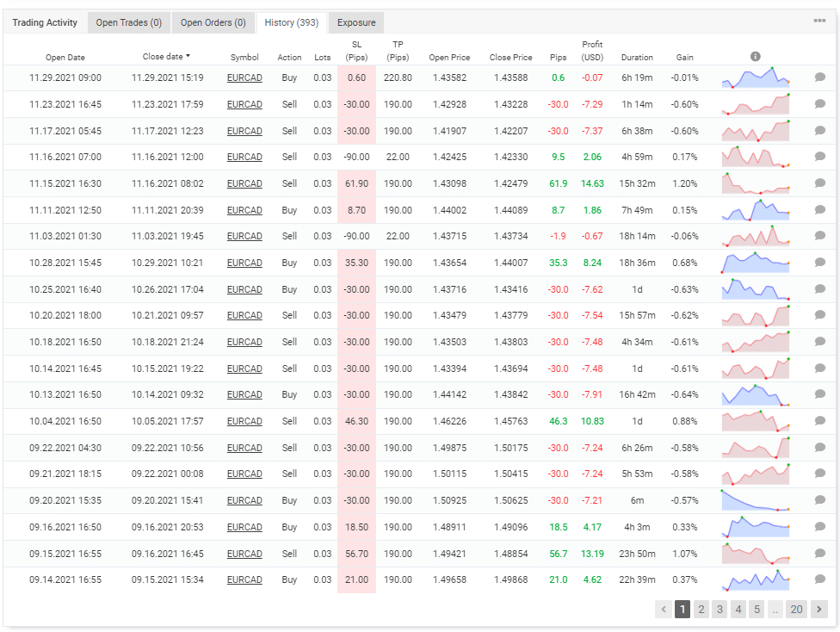Select page 5 in the pagination bar
Image resolution: width=840 pixels, height=632 pixels.
pyautogui.click(x=757, y=609)
